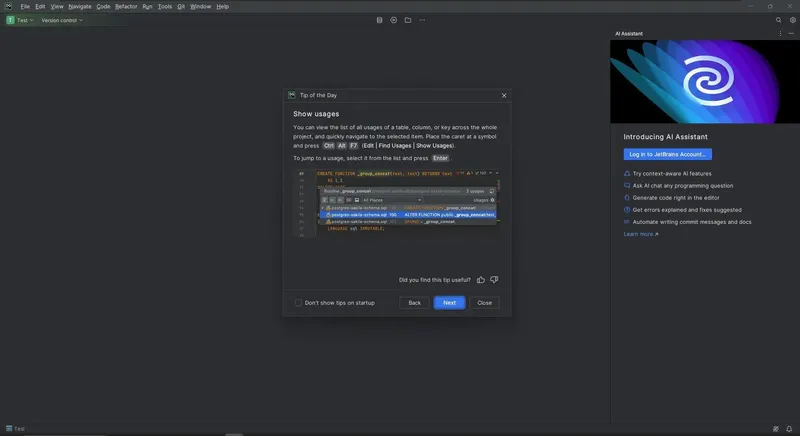Click the Show usages tip illustration image
The width and height of the screenshot is (800, 436).
[x=396, y=204]
